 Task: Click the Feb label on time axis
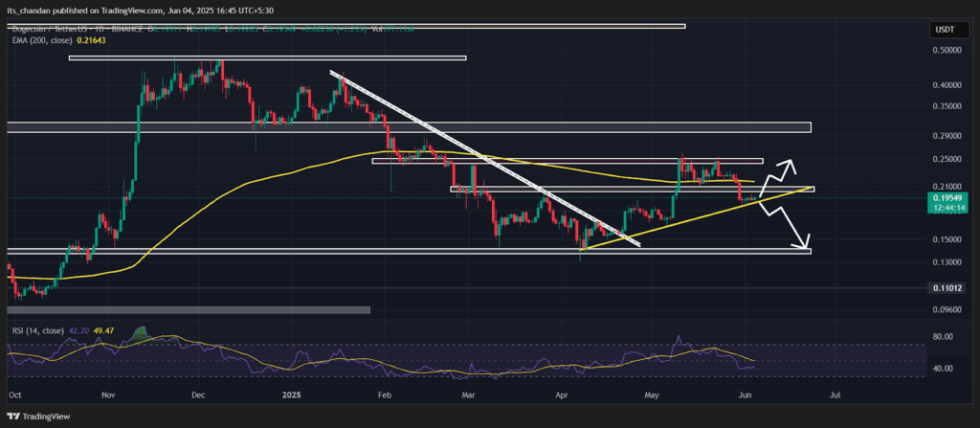[385, 395]
